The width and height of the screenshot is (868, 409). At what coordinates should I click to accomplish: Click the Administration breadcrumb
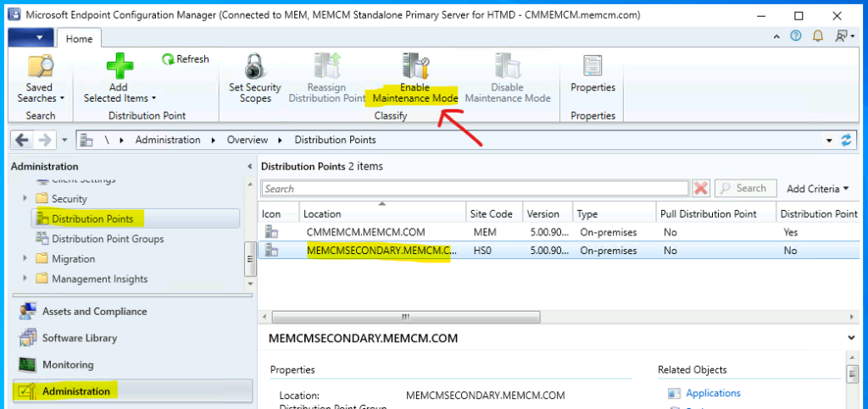click(168, 140)
